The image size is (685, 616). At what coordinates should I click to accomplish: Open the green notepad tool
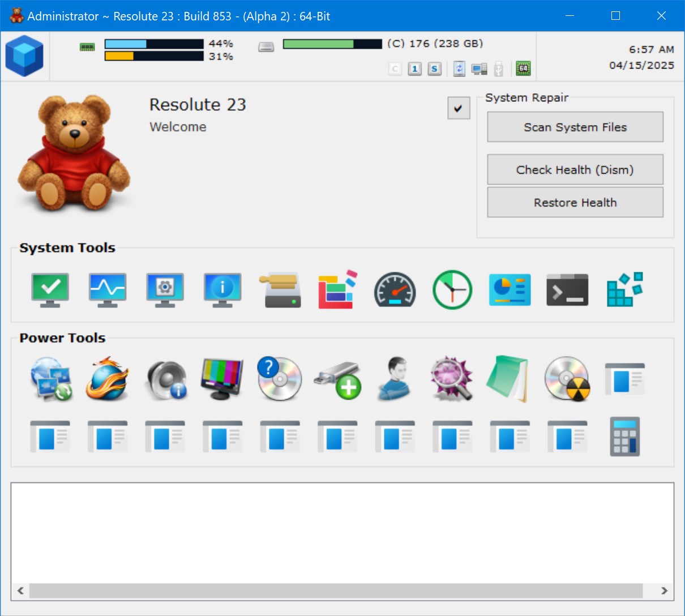[x=508, y=379]
